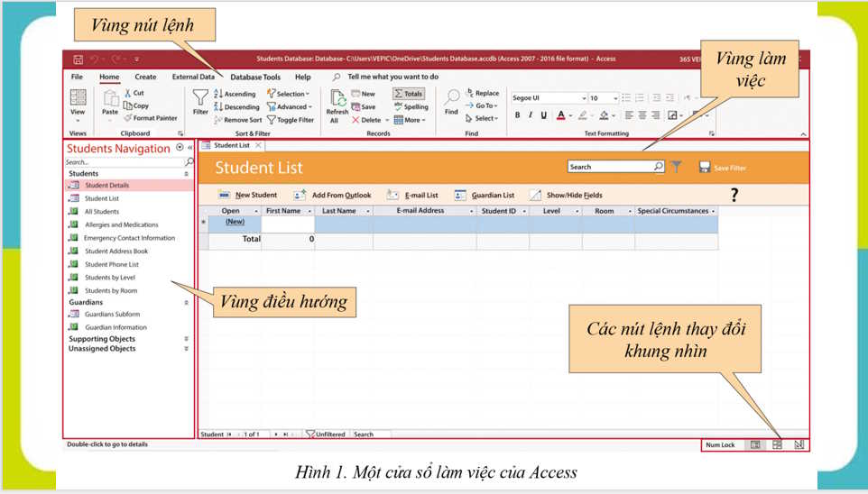Click Toggle Filter
868x494 pixels.
(x=291, y=120)
